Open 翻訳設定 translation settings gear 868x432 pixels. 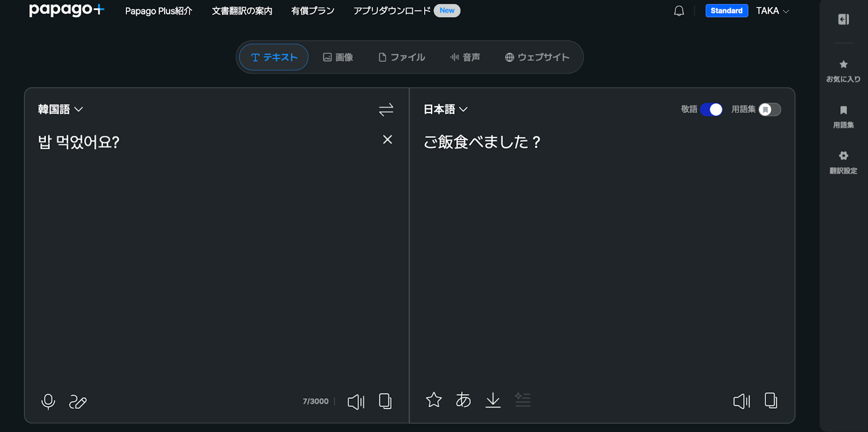pos(843,162)
